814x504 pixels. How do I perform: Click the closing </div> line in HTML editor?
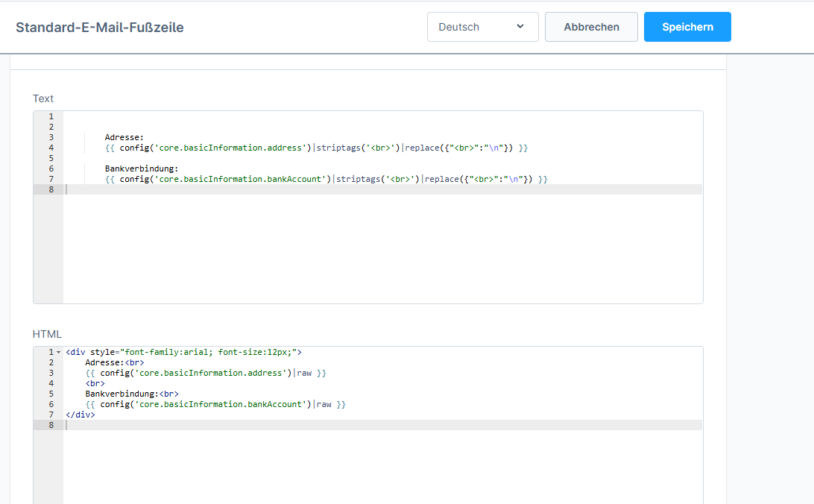tap(81, 415)
